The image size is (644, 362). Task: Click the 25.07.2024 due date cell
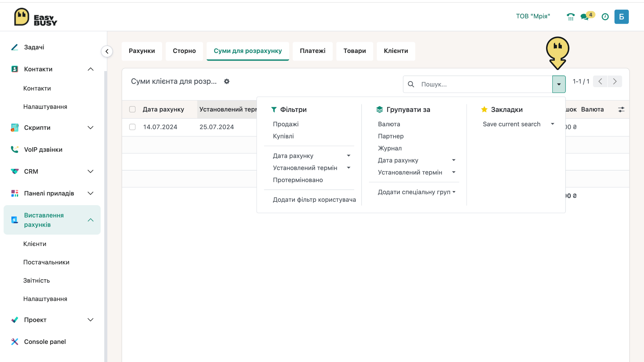tap(217, 127)
